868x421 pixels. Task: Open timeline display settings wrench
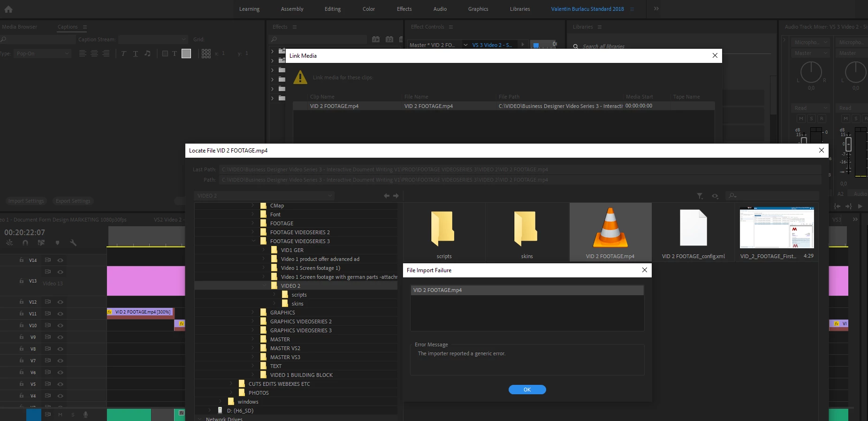coord(73,243)
